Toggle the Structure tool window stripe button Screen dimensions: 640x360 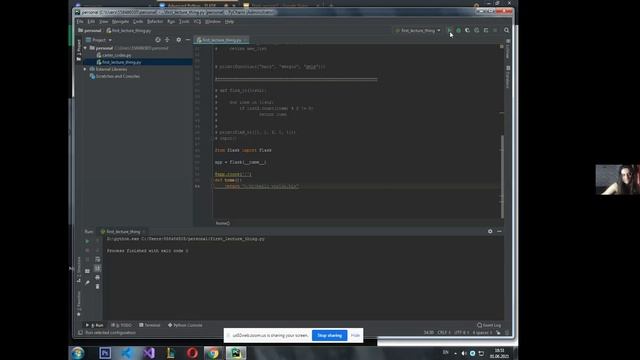coord(79,269)
